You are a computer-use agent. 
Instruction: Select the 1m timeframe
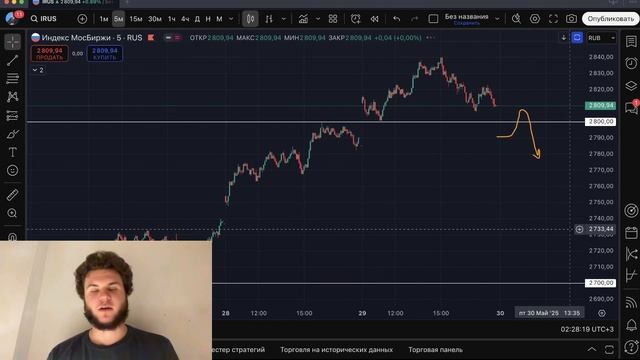(104, 19)
